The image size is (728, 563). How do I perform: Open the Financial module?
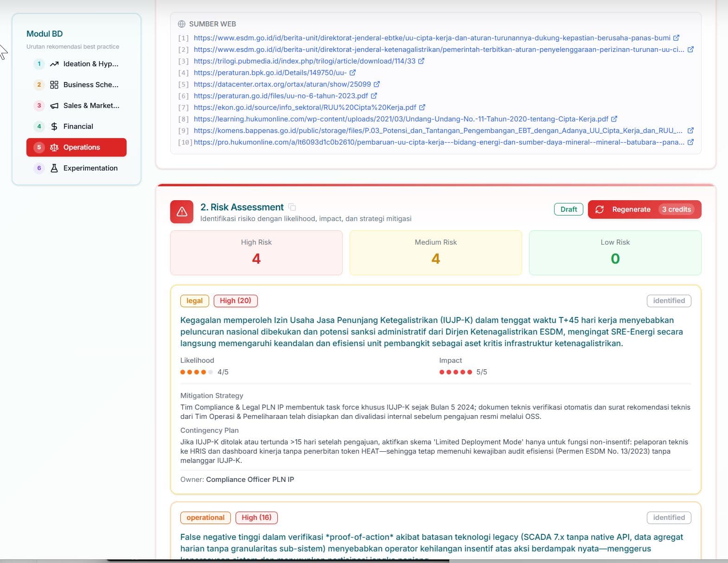click(77, 127)
